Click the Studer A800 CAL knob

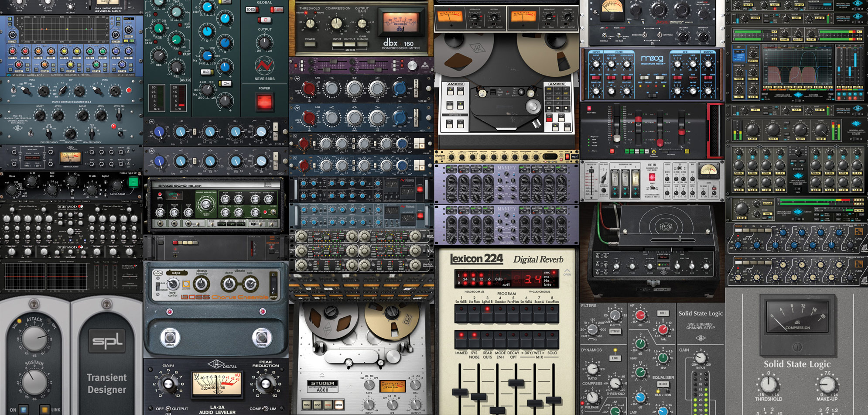coord(416,386)
